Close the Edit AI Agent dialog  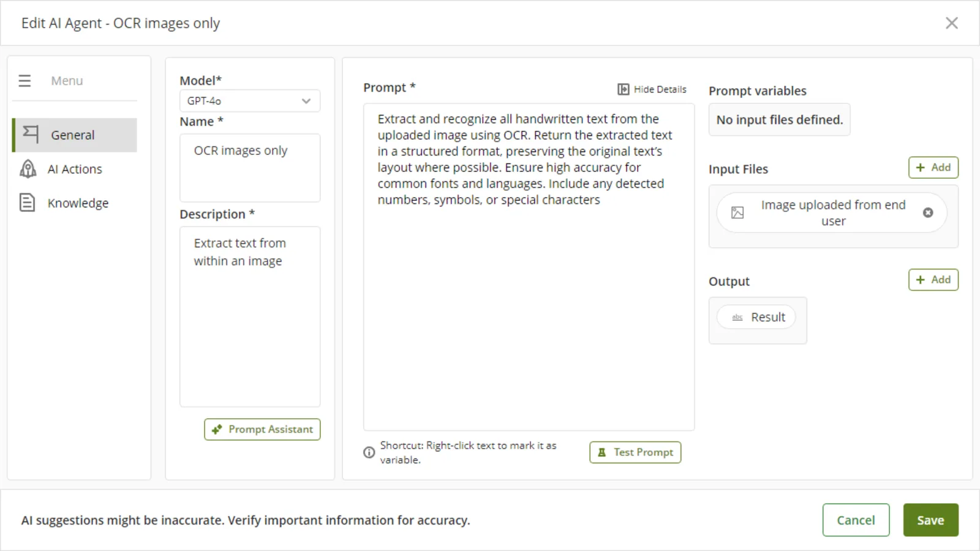pos(951,23)
